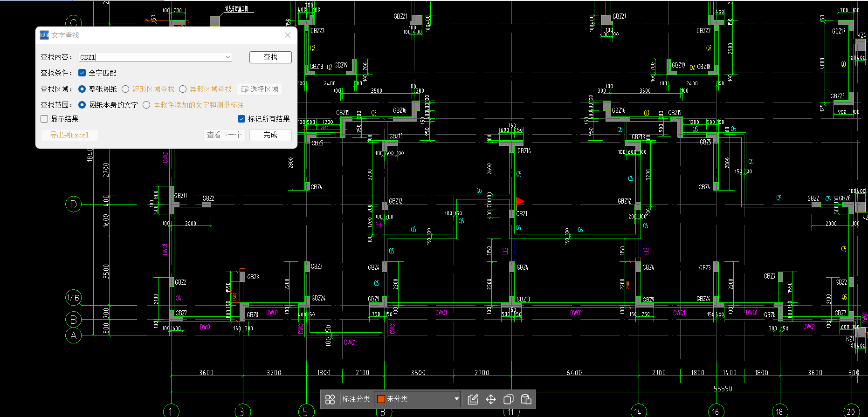Image resolution: width=868 pixels, height=417 pixels.
Task: Click the axis bubble numbered 3
Action: [242, 411]
